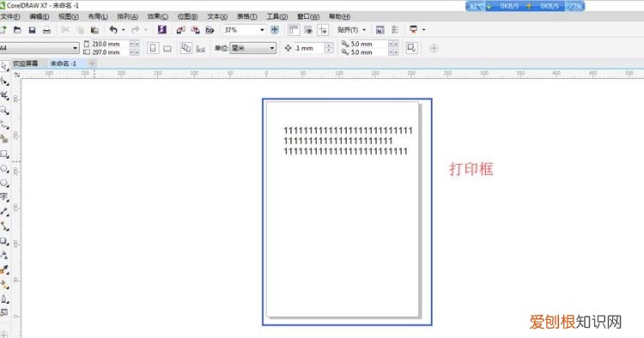The image size is (644, 338).
Task: Open the 窗口(W) menu
Action: point(308,16)
